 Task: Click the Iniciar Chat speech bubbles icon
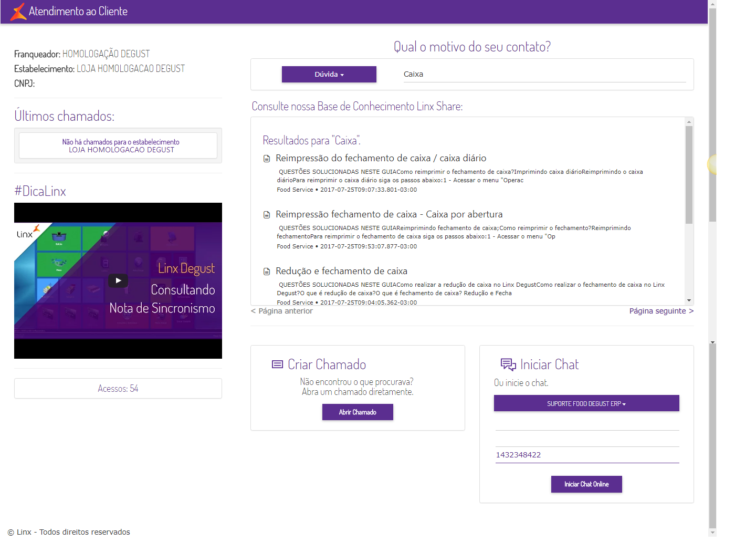coord(508,364)
